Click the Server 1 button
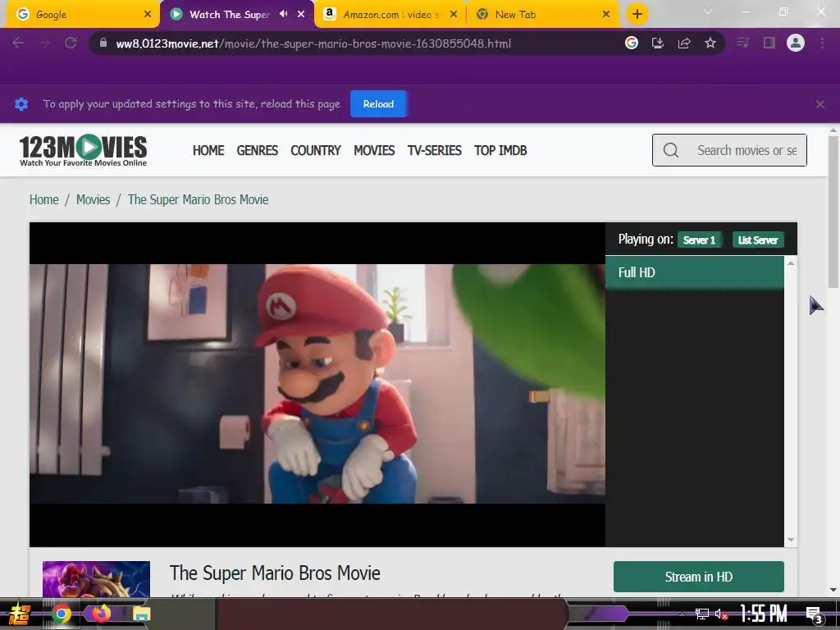840x630 pixels. 699,240
